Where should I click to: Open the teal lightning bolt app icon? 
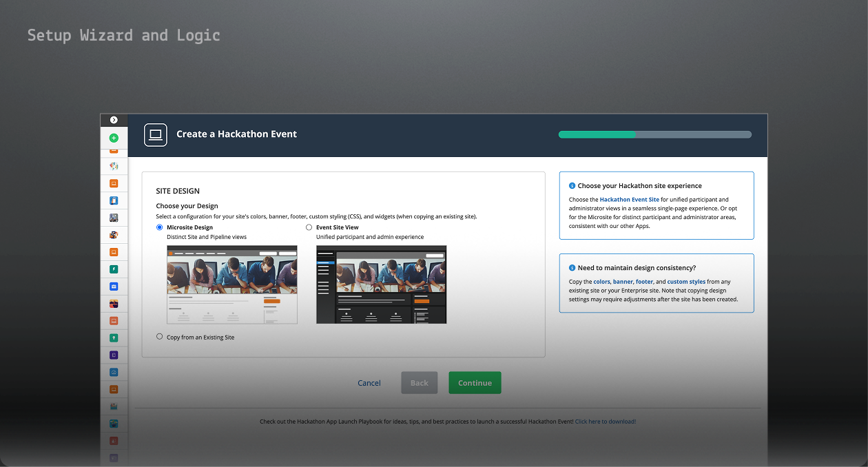pyautogui.click(x=114, y=269)
